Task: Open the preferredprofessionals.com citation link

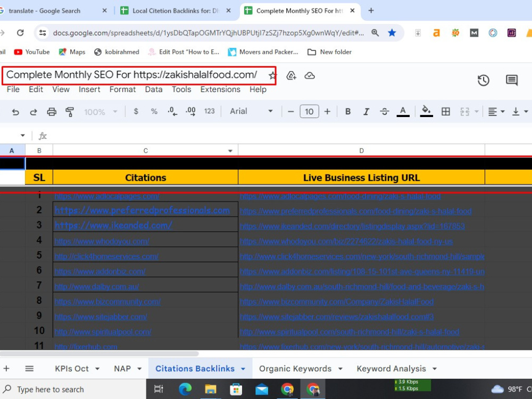Action: pyautogui.click(x=142, y=210)
